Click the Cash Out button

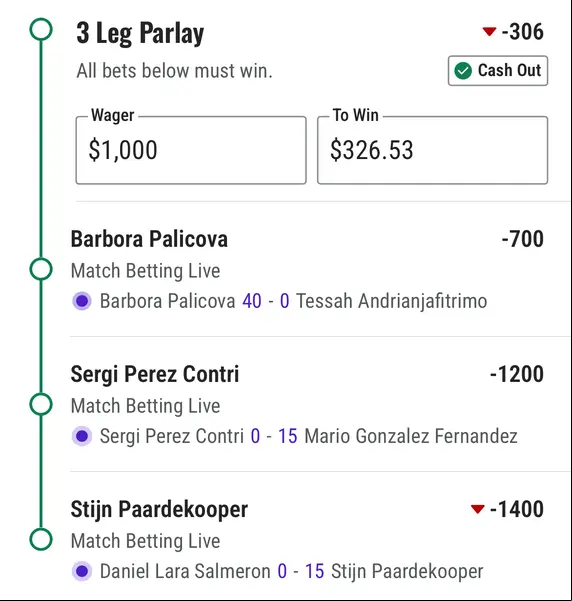[x=498, y=71]
